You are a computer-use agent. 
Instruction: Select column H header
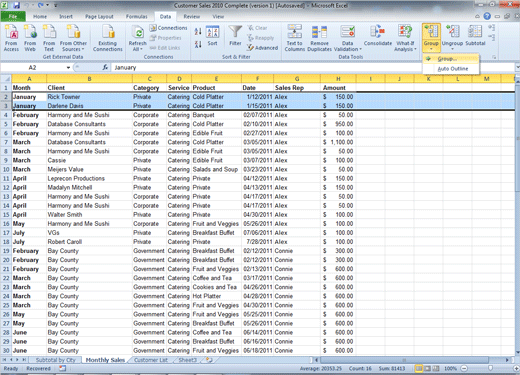click(338, 79)
